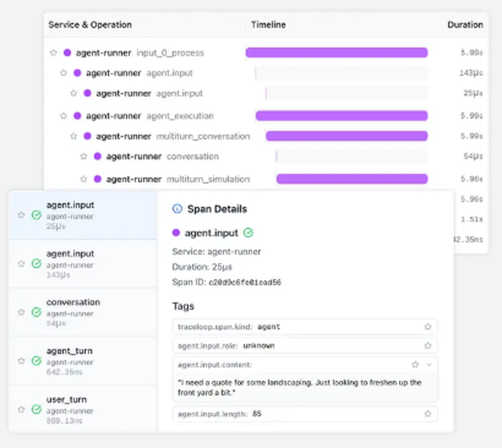Click the purple timeline bar for multiturn_conversation
The width and height of the screenshot is (502, 448).
coord(347,136)
